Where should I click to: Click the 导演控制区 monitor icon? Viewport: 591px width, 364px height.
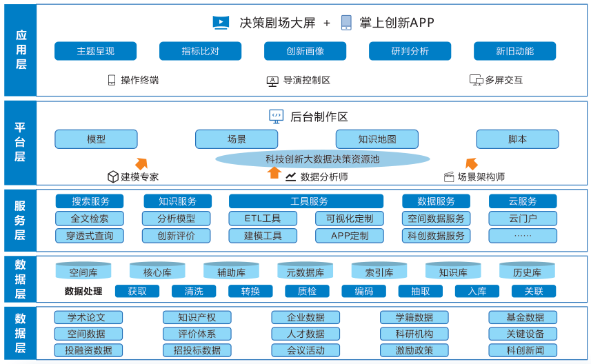(x=272, y=81)
